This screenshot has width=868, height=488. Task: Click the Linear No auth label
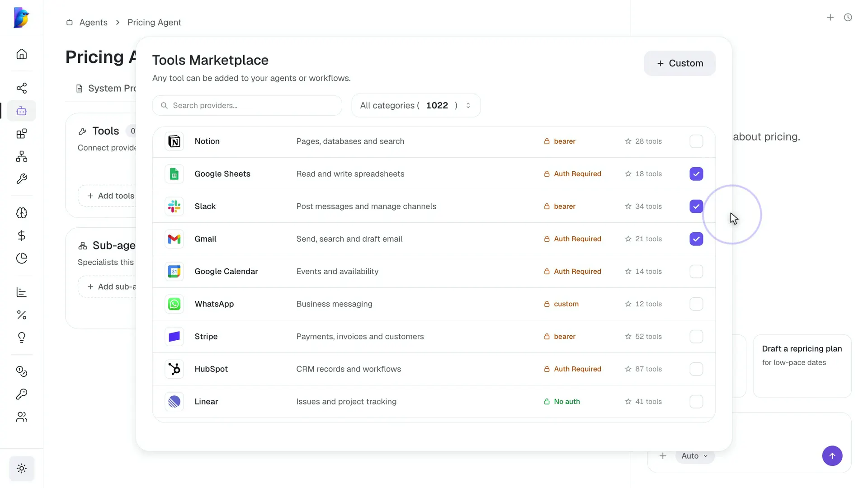coord(562,402)
